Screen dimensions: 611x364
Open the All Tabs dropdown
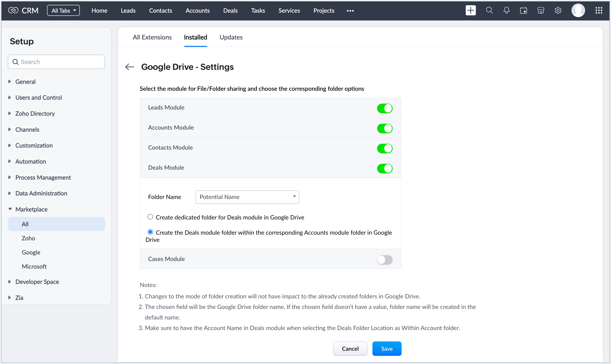[x=63, y=11]
